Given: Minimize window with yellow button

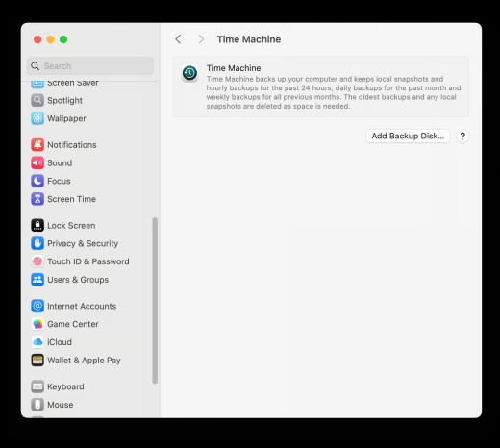Looking at the screenshot, I should [51, 39].
